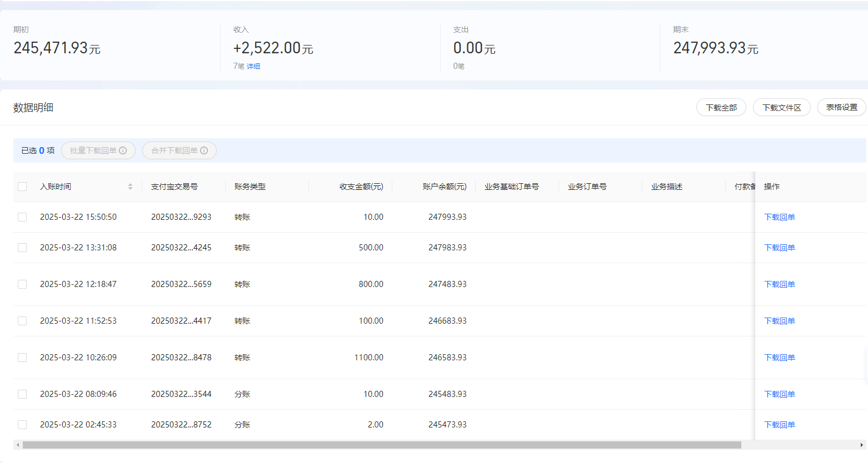868x463 pixels.
Task: Download receipt for transaction 20250322...4417
Action: coord(780,321)
